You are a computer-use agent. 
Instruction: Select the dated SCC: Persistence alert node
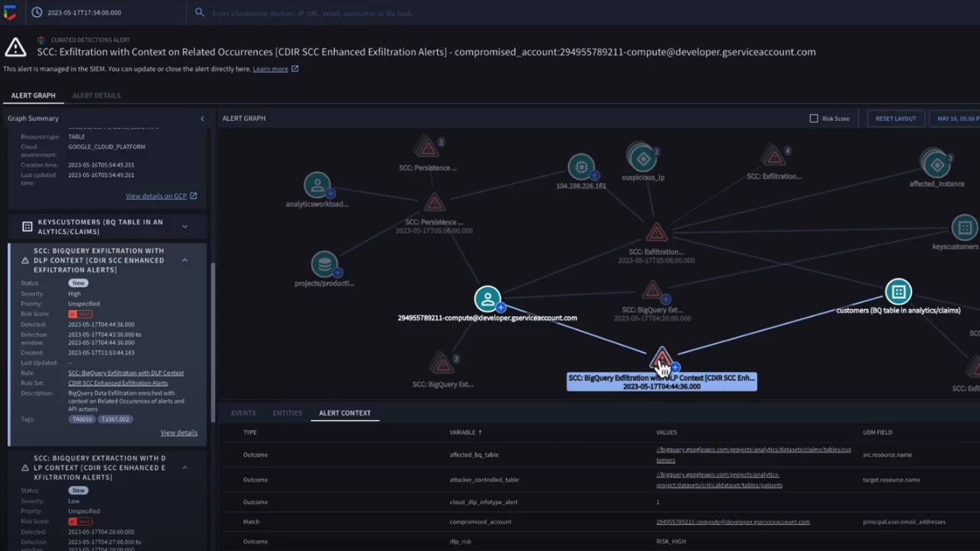pos(434,203)
